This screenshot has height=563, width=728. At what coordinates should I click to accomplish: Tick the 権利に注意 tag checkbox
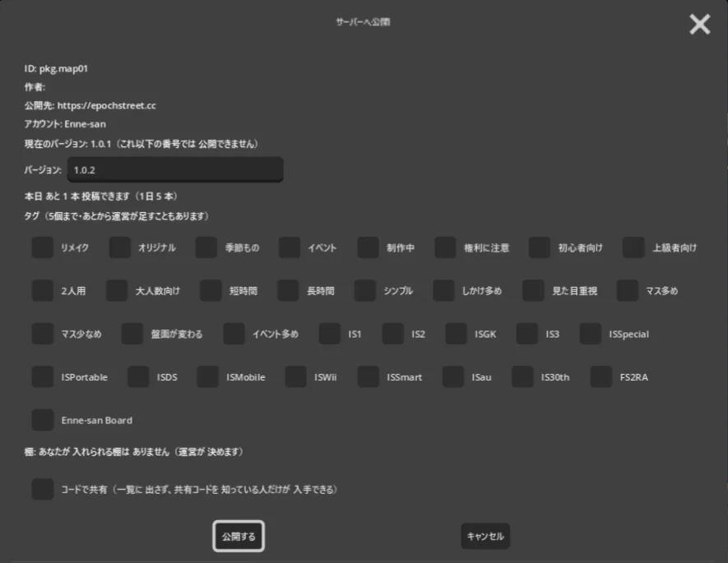click(445, 247)
